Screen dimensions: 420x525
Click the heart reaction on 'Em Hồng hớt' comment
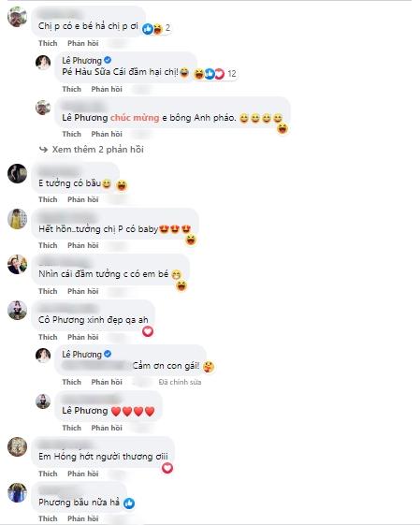tap(167, 468)
